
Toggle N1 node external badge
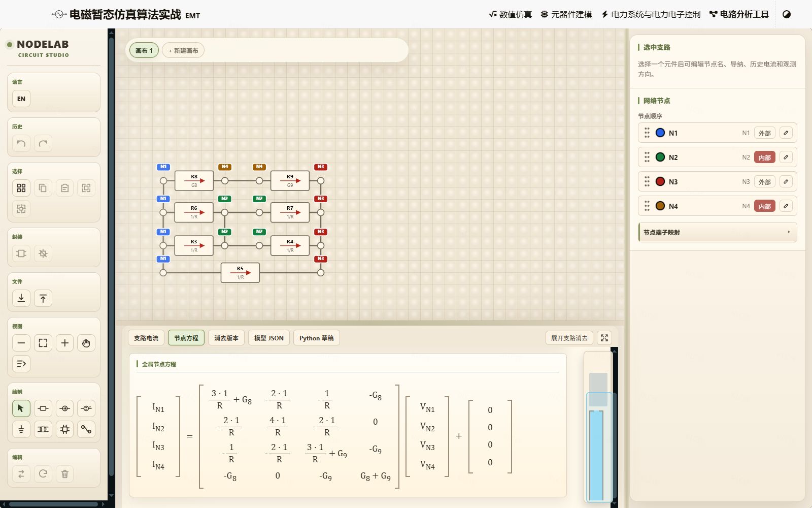(764, 133)
